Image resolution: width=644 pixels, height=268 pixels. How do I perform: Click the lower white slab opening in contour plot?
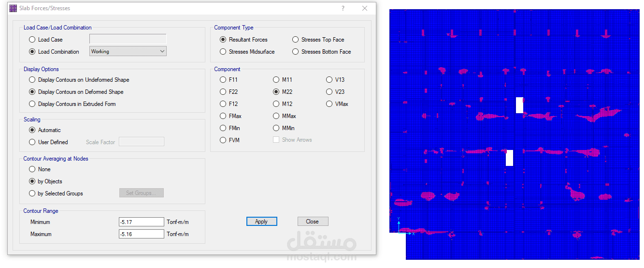(509, 158)
